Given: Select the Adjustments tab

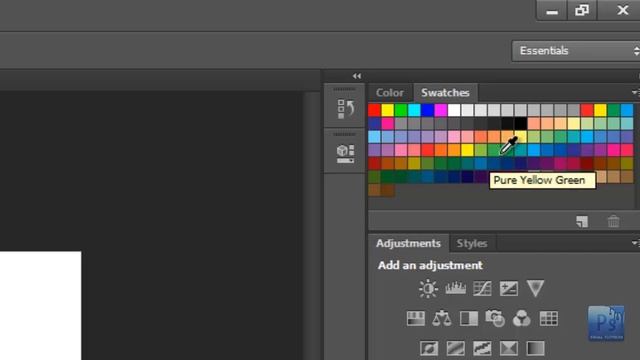Looking at the screenshot, I should click(408, 244).
